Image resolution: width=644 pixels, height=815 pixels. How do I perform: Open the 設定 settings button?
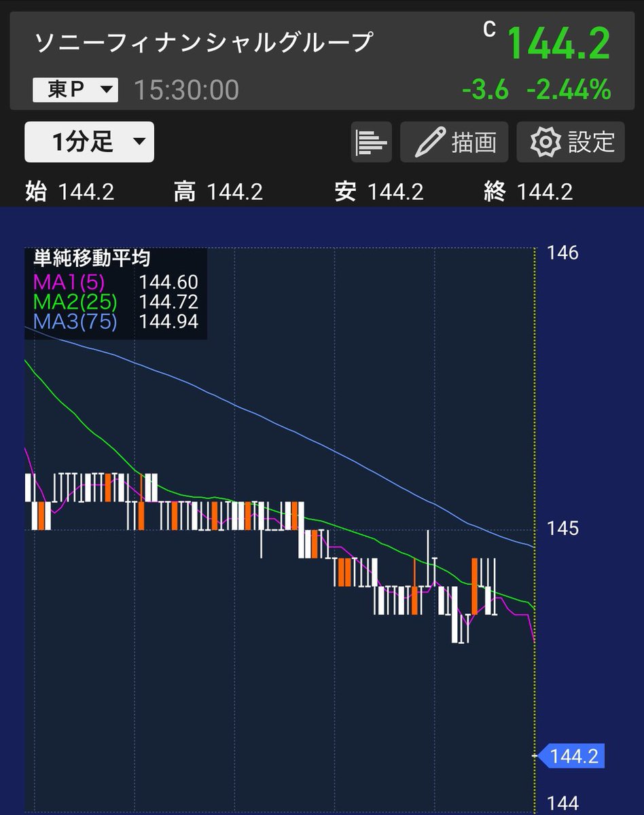pyautogui.click(x=571, y=142)
